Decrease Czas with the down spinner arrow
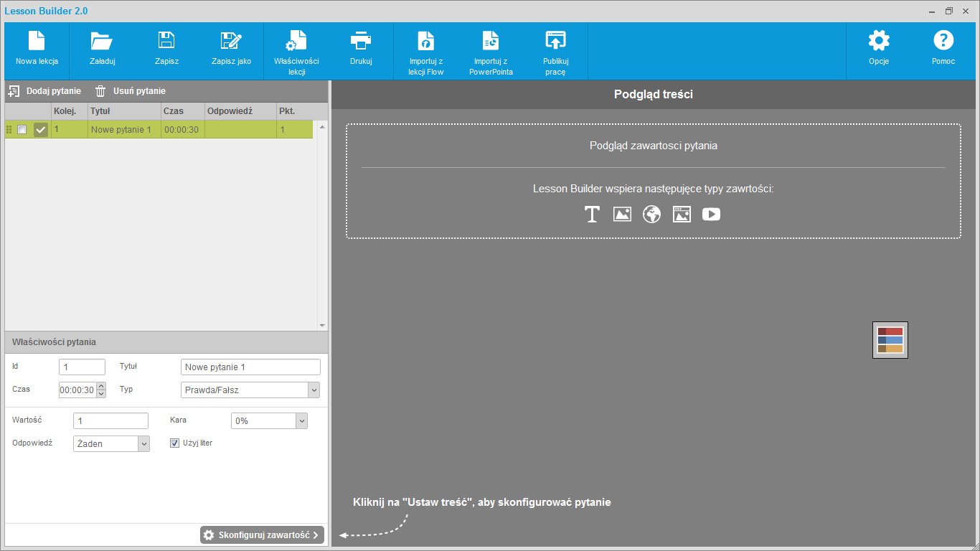Image resolution: width=980 pixels, height=551 pixels. click(101, 394)
